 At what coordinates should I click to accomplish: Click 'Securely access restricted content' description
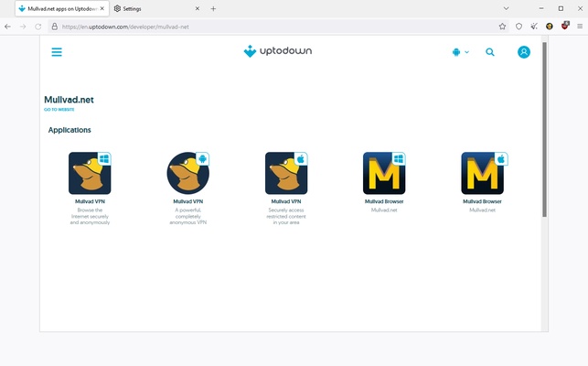tap(286, 216)
